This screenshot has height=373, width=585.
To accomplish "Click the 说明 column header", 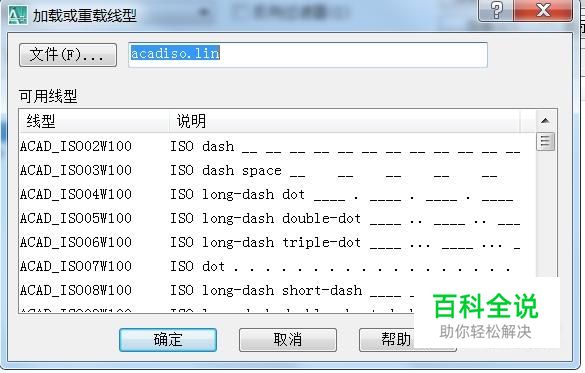I will point(344,121).
